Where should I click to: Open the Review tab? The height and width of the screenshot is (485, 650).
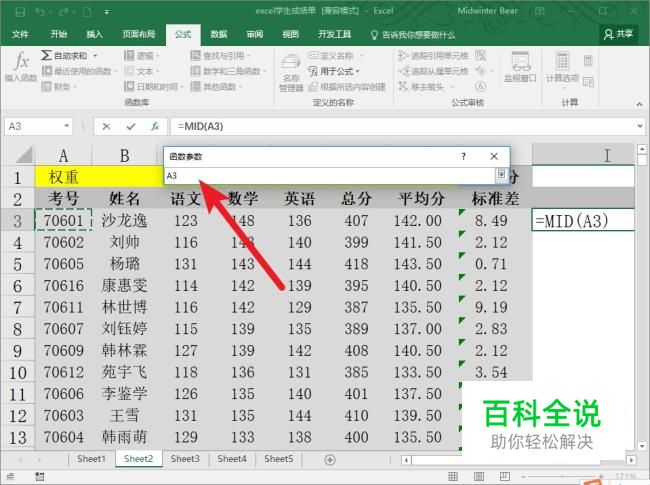(255, 34)
